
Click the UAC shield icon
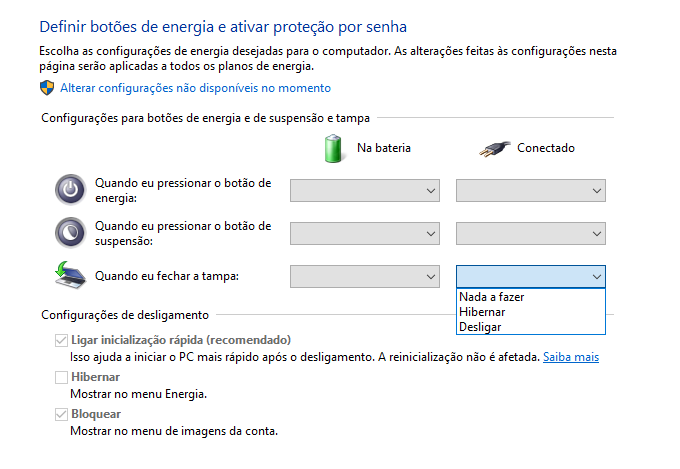tap(47, 88)
